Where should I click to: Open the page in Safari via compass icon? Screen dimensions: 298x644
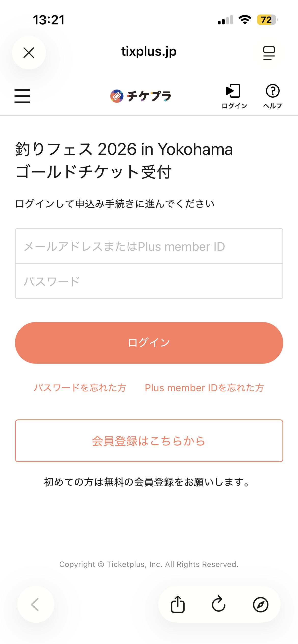(x=260, y=604)
